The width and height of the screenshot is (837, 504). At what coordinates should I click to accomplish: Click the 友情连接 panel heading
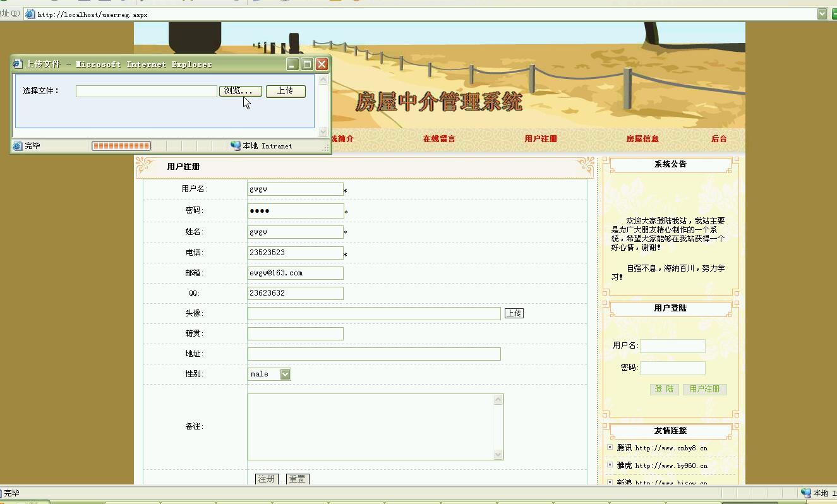(670, 431)
